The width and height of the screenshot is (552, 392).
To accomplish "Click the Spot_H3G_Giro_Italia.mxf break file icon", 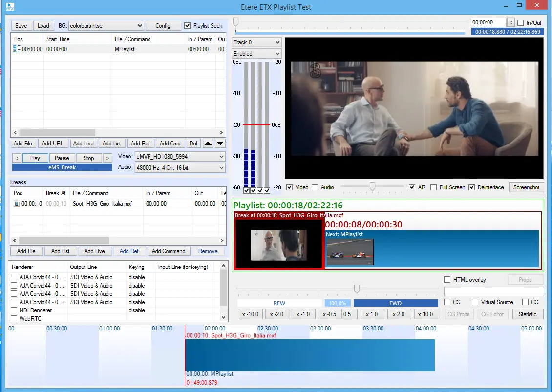I will tap(16, 204).
